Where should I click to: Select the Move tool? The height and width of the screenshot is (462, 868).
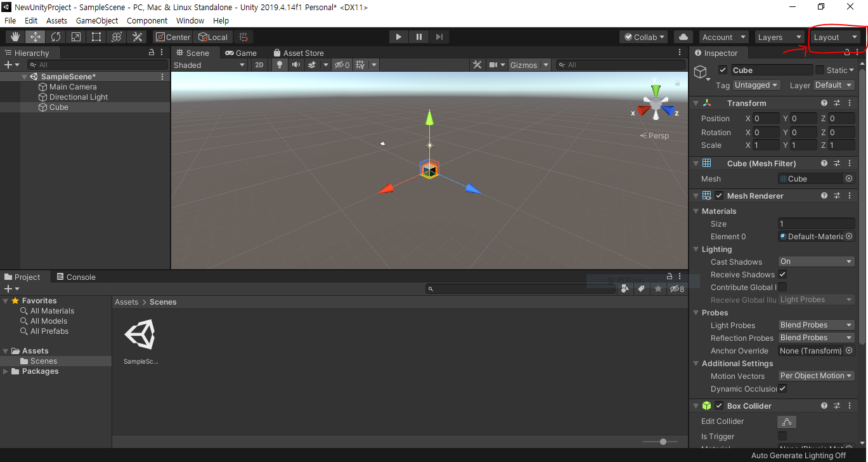click(36, 37)
